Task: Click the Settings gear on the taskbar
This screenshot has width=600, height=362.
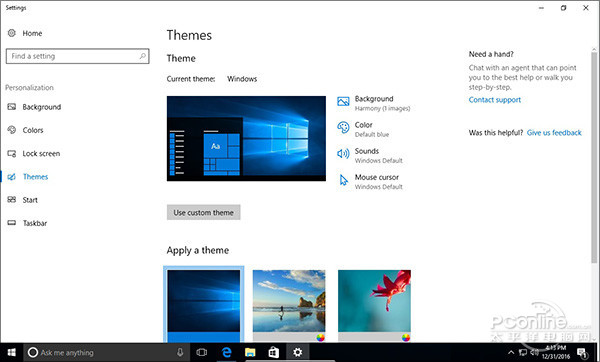Action: 298,352
